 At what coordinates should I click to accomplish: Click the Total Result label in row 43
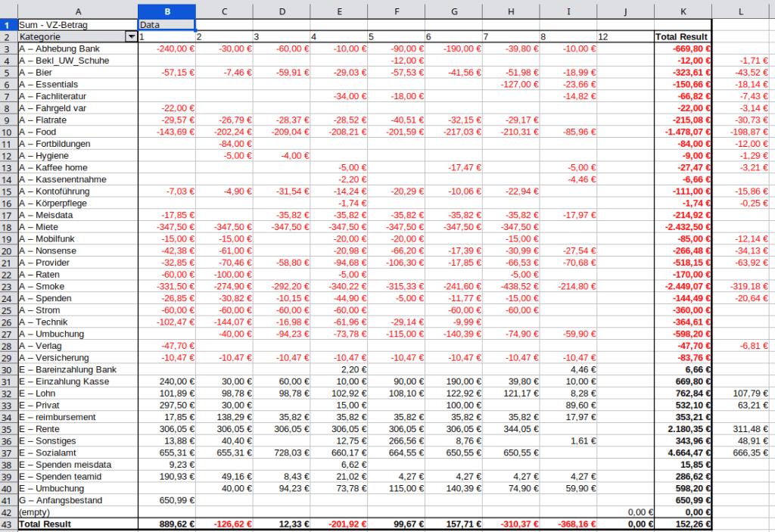77,524
